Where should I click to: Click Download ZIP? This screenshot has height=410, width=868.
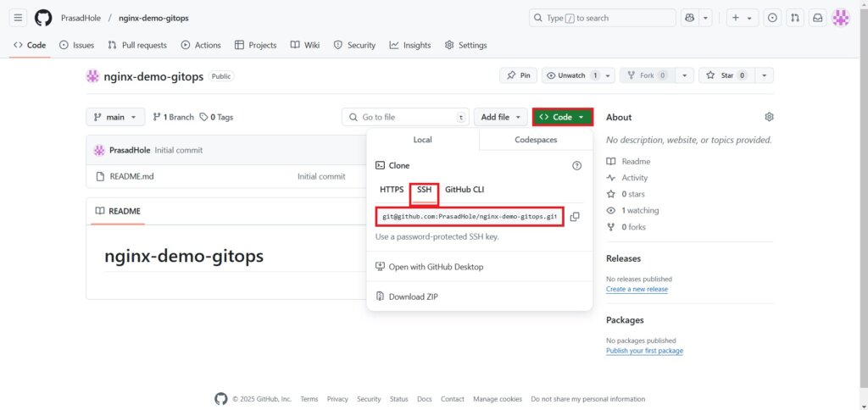407,296
